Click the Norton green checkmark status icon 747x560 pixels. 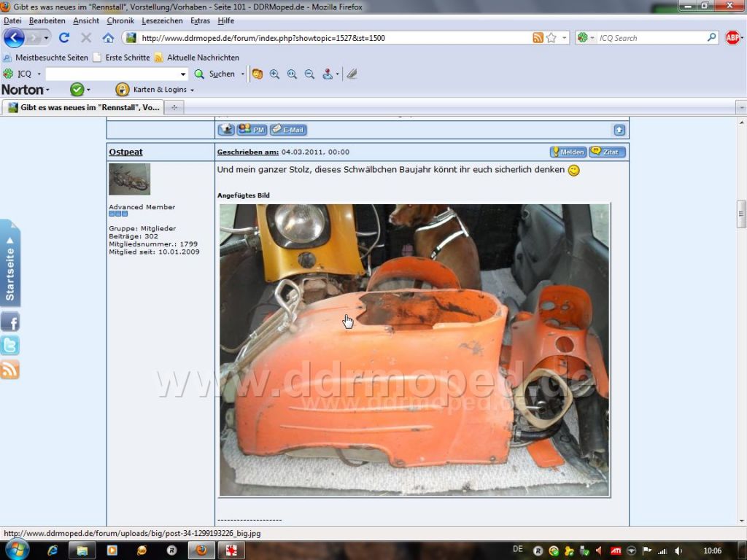pyautogui.click(x=77, y=89)
